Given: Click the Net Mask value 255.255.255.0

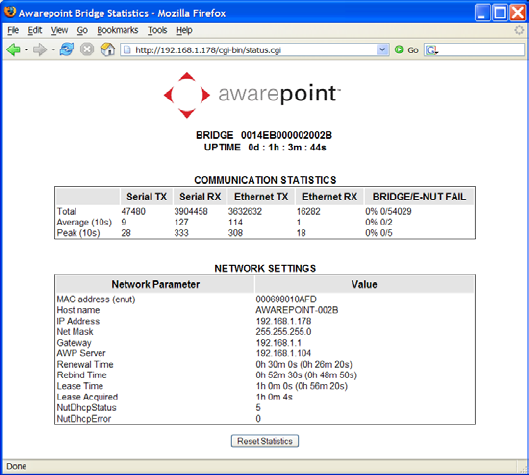Looking at the screenshot, I should [x=283, y=332].
